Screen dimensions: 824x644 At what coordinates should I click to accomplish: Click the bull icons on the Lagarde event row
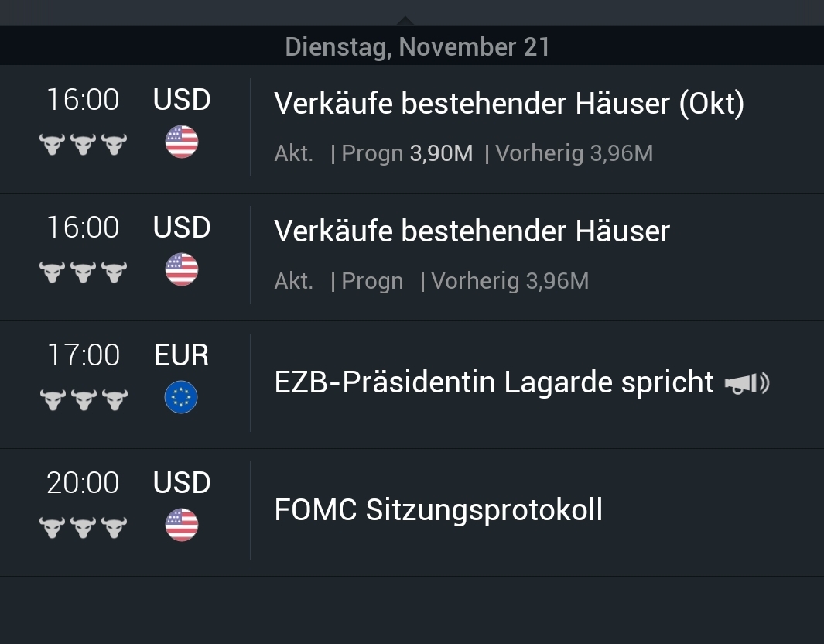point(83,397)
